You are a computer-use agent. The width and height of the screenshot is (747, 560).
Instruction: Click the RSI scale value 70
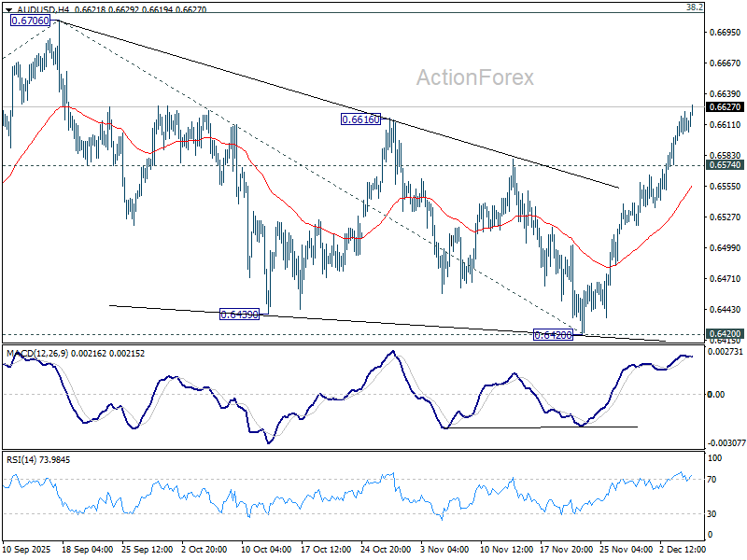point(712,480)
